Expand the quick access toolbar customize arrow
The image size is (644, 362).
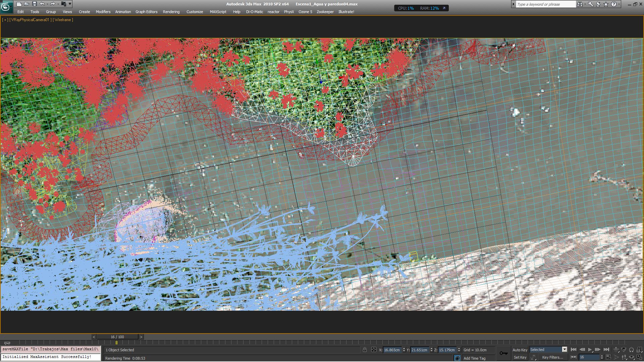(70, 4)
